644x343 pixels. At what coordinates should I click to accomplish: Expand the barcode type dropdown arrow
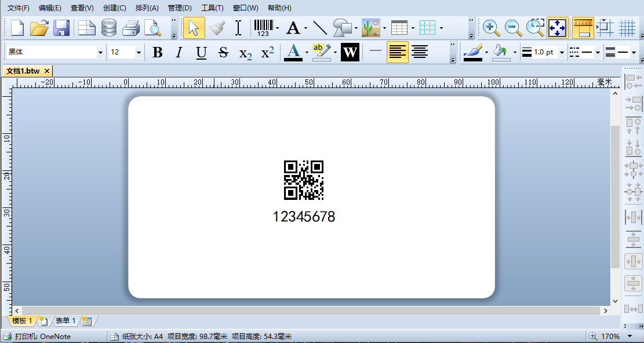(x=278, y=28)
